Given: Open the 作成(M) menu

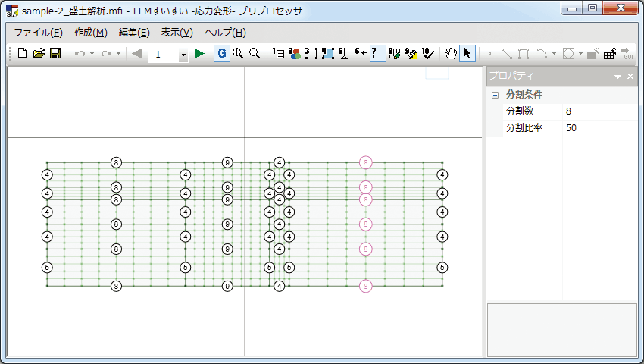Looking at the screenshot, I should click(91, 33).
